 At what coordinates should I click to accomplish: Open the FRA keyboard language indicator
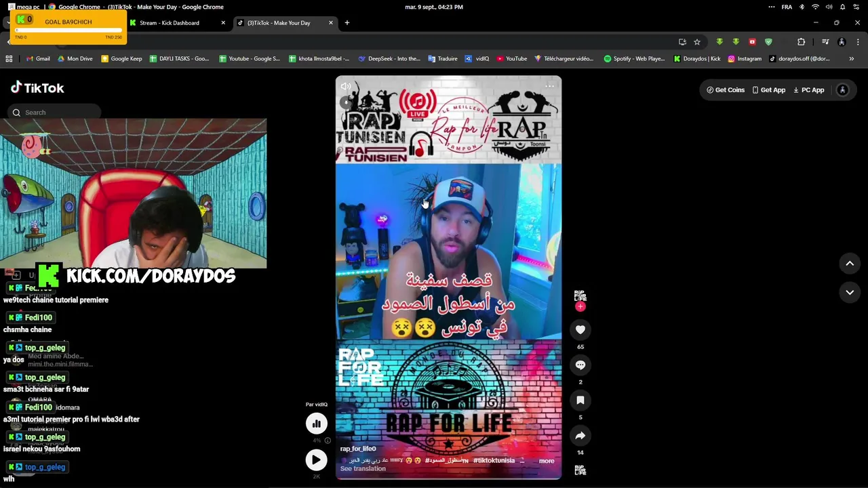pyautogui.click(x=787, y=7)
